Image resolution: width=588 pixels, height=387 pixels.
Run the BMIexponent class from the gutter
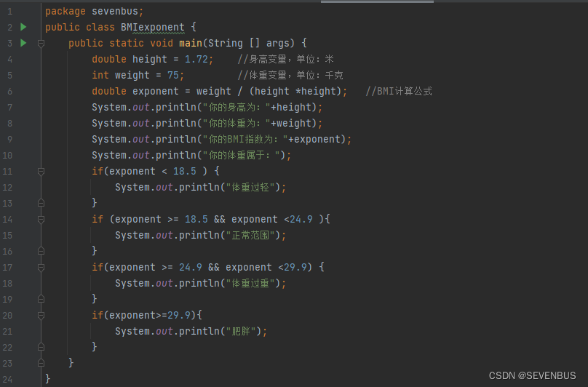[x=23, y=27]
